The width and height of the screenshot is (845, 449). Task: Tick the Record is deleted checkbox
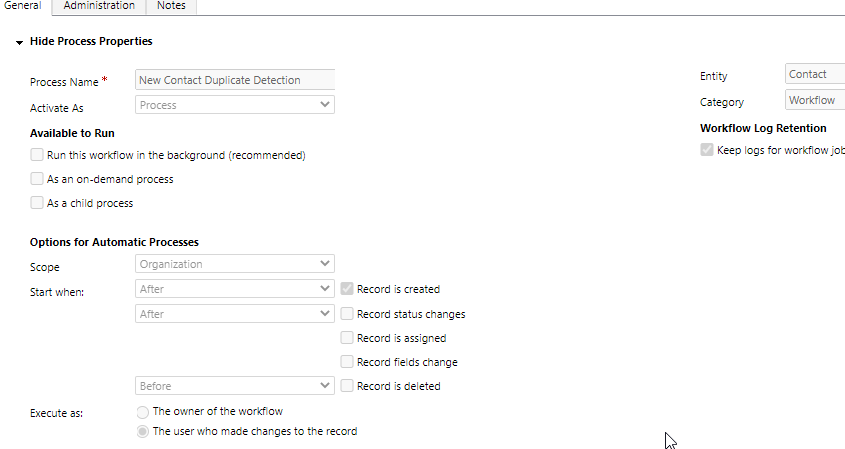[x=347, y=386]
